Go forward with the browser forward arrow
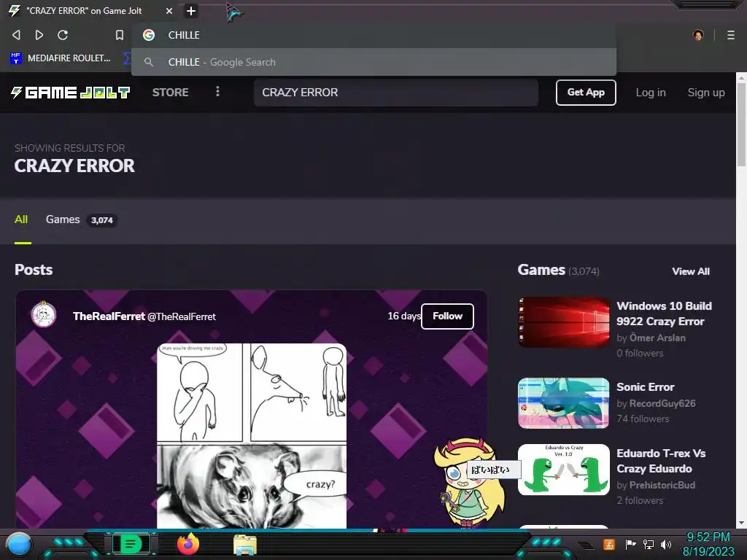The height and width of the screenshot is (560, 747). point(39,35)
